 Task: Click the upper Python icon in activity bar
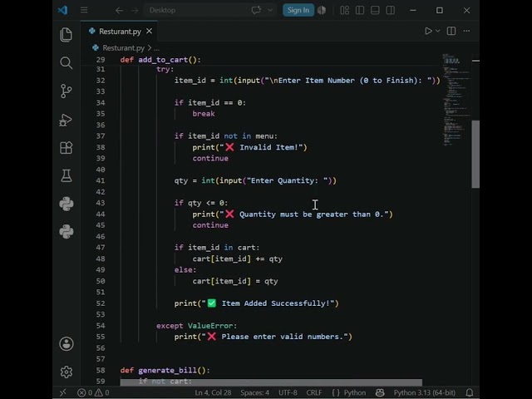66,204
